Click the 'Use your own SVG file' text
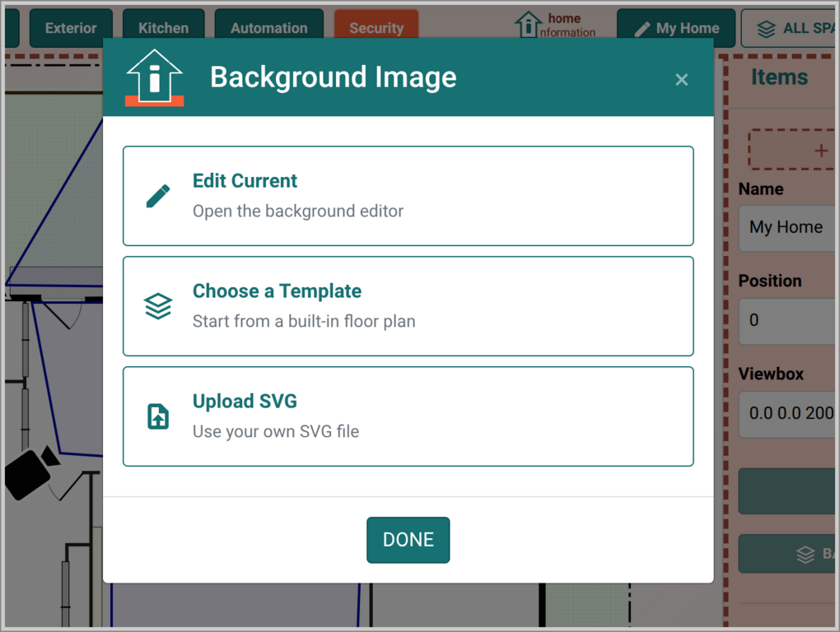Image resolution: width=840 pixels, height=632 pixels. [x=276, y=431]
